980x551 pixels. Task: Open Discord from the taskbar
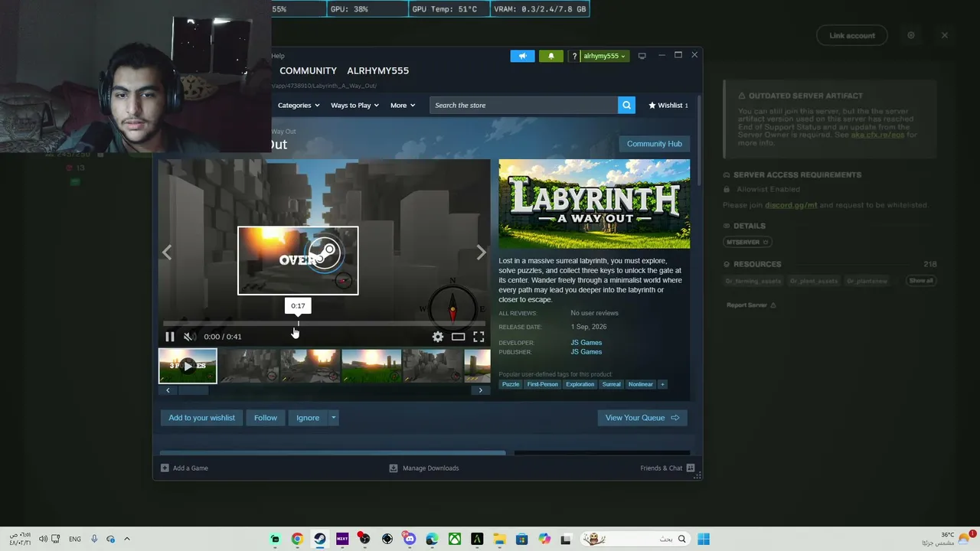tap(410, 539)
